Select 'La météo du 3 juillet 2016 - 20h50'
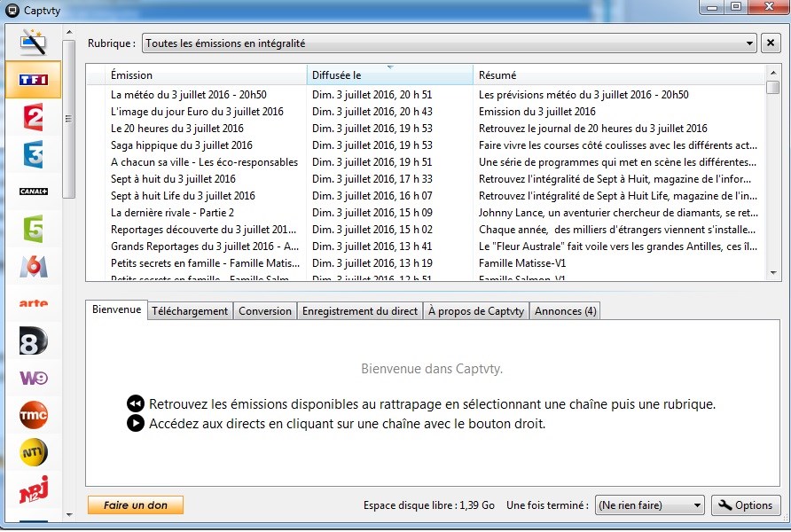This screenshot has width=791, height=532. (x=188, y=94)
